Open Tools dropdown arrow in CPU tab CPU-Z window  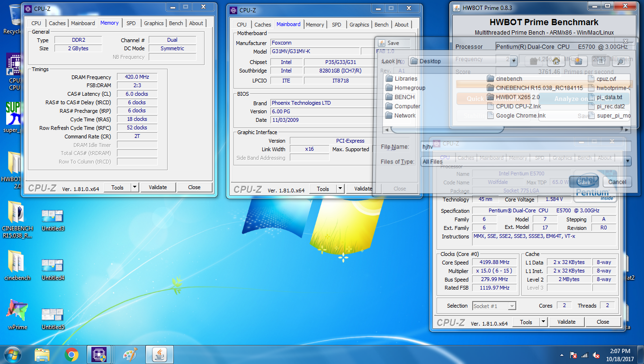(x=543, y=322)
